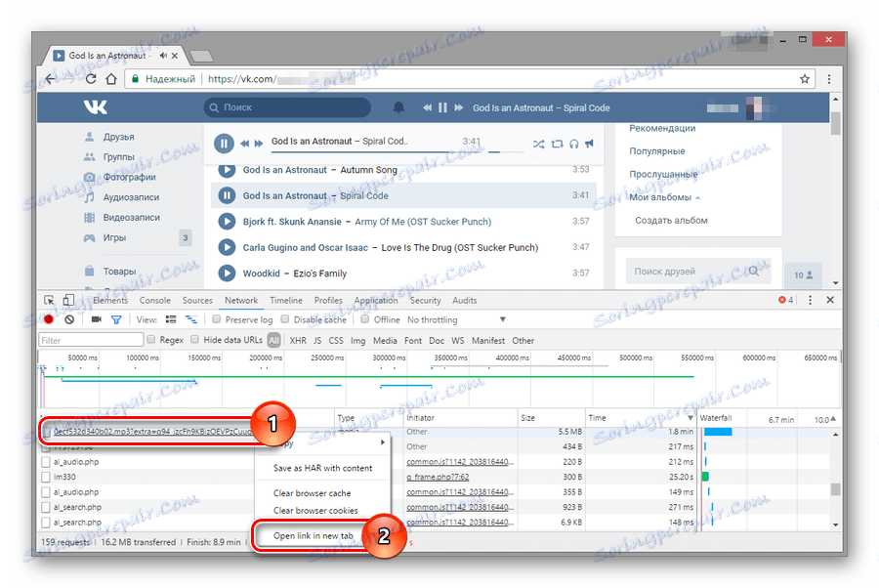Click Создать альбом link
The height and width of the screenshot is (588, 879).
click(671, 221)
